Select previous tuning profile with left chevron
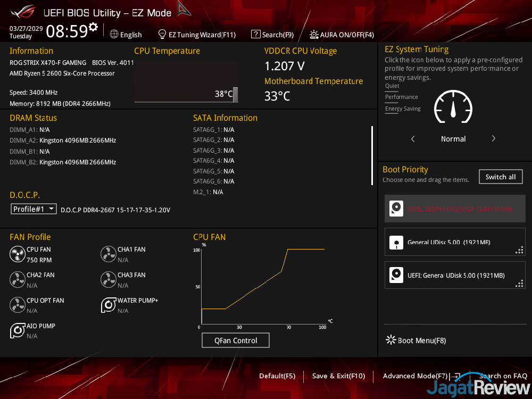This screenshot has height=399, width=532. (x=413, y=139)
